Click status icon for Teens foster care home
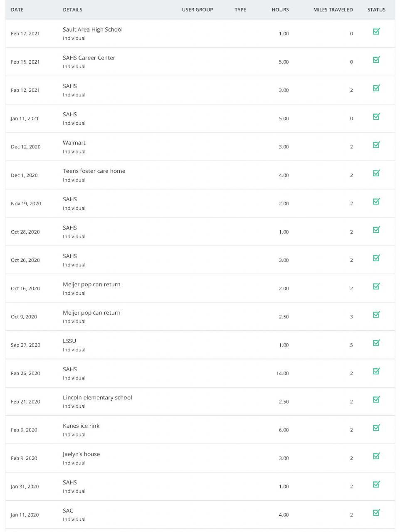The width and height of the screenshot is (400, 532). [376, 173]
